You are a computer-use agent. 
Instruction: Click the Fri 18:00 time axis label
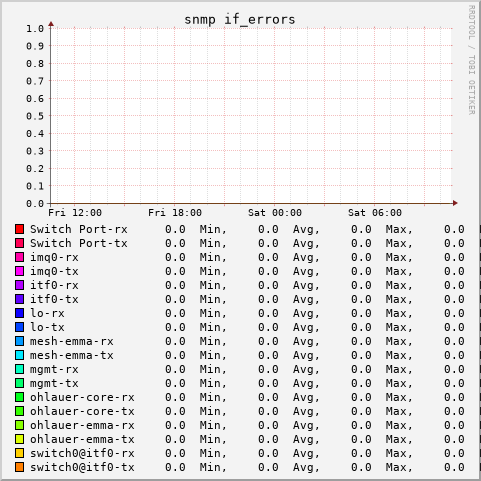(175, 213)
